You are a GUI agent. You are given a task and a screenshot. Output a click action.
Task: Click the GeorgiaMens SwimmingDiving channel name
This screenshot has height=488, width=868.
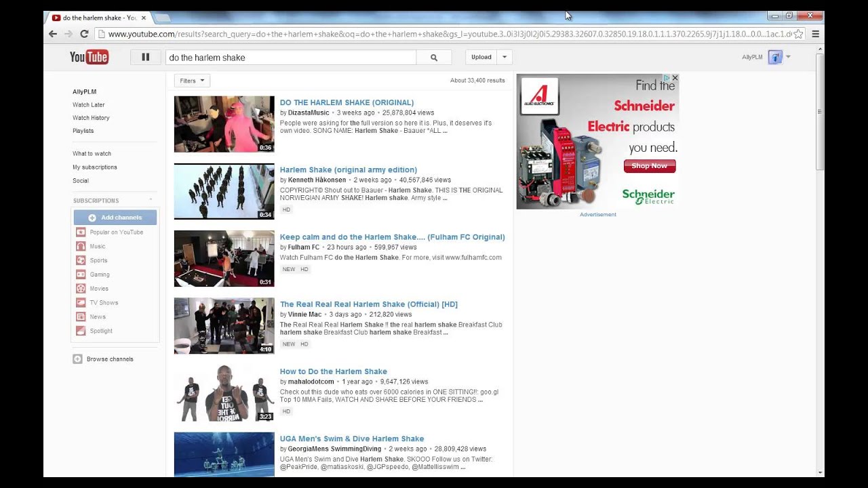(334, 449)
